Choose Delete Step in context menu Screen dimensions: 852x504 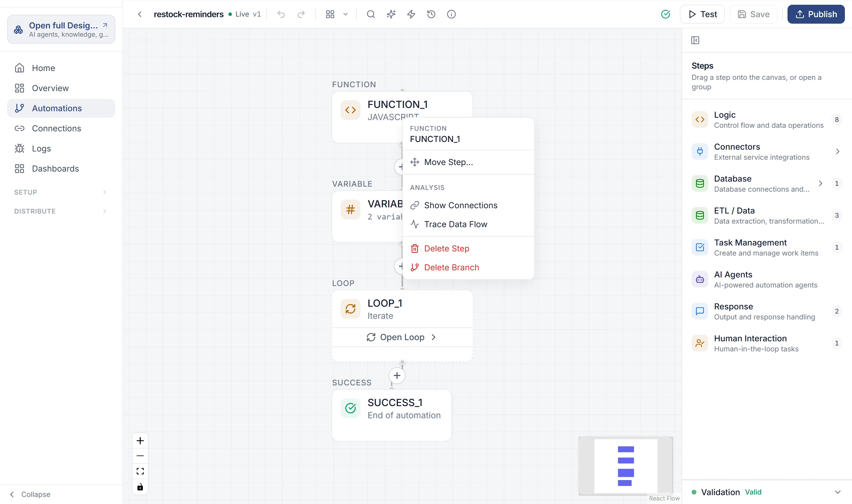point(468,249)
